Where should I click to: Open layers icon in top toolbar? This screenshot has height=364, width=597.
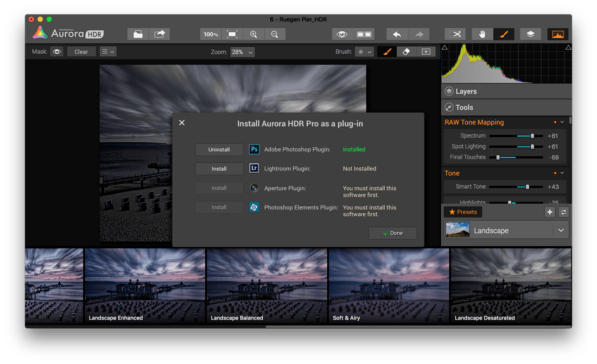coord(530,34)
